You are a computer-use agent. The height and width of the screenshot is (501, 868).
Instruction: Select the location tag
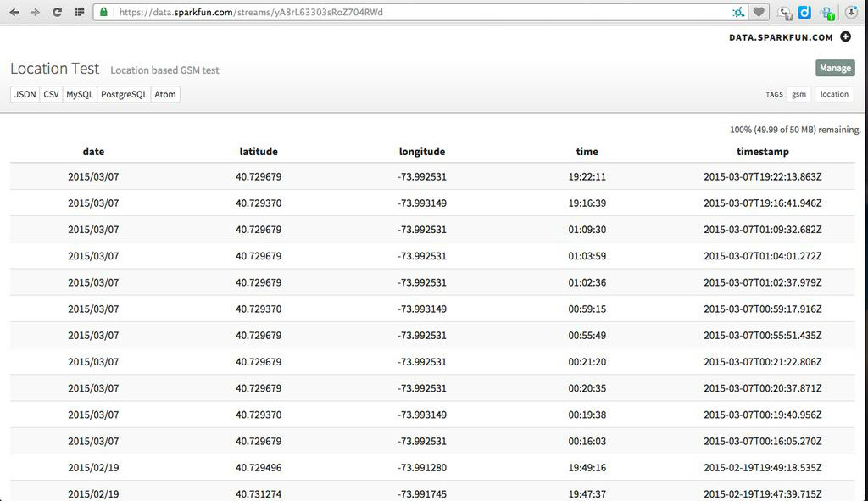pos(834,94)
